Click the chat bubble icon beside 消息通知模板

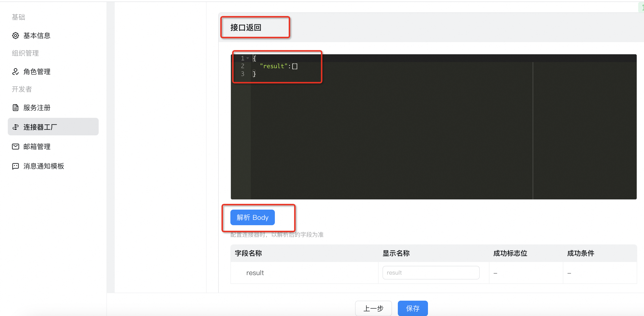[x=16, y=166]
